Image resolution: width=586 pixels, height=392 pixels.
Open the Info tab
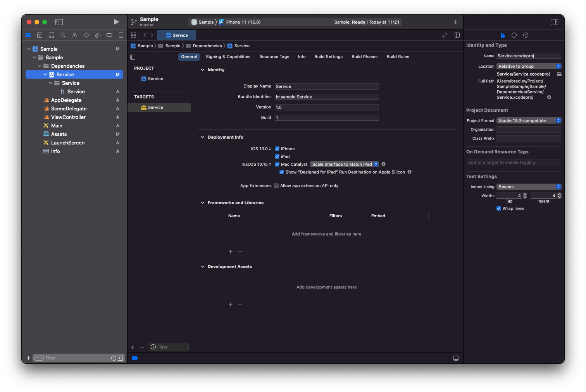pyautogui.click(x=302, y=57)
